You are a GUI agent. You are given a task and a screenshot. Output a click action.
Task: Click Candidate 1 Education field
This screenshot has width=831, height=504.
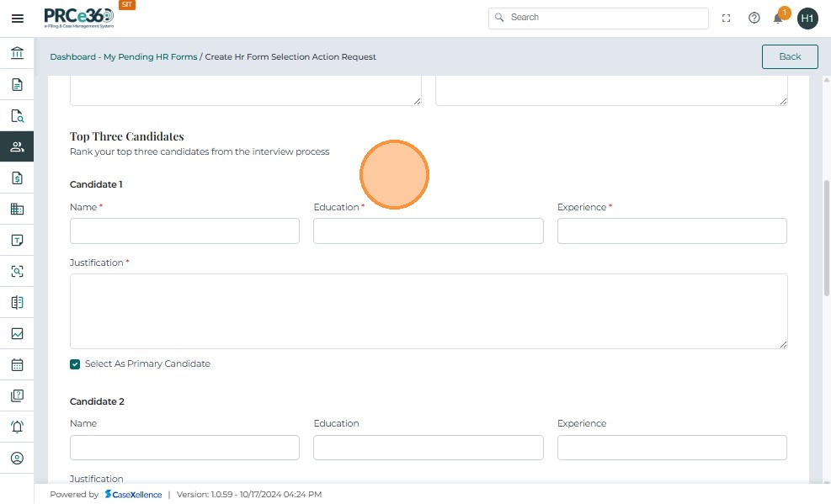coord(428,231)
